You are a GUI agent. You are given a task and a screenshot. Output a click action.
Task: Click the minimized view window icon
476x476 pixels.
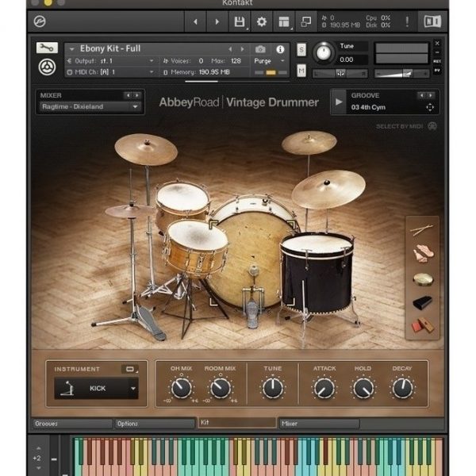[x=305, y=21]
